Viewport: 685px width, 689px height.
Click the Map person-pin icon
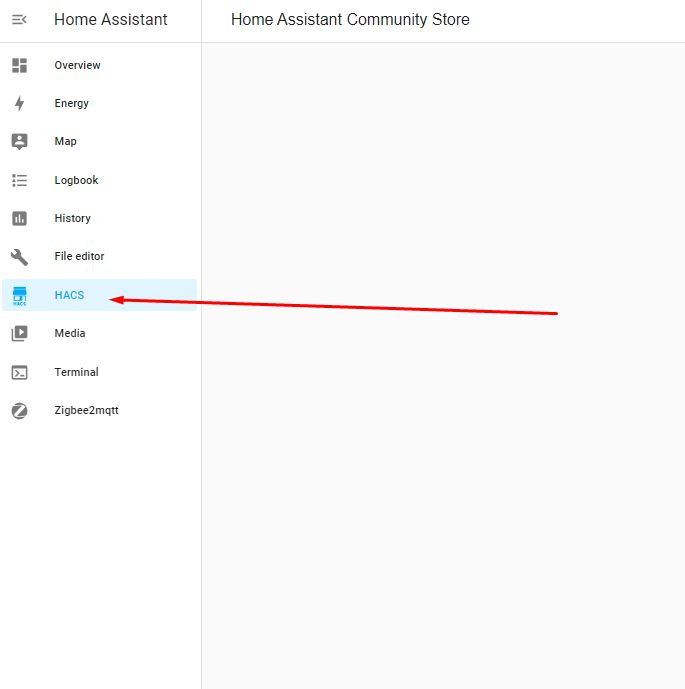coord(19,141)
